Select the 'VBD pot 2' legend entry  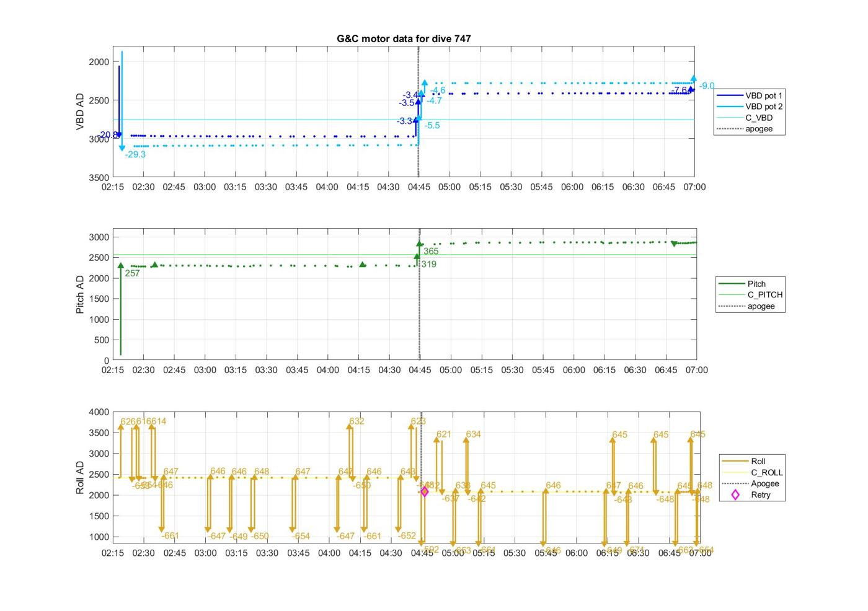pyautogui.click(x=750, y=107)
